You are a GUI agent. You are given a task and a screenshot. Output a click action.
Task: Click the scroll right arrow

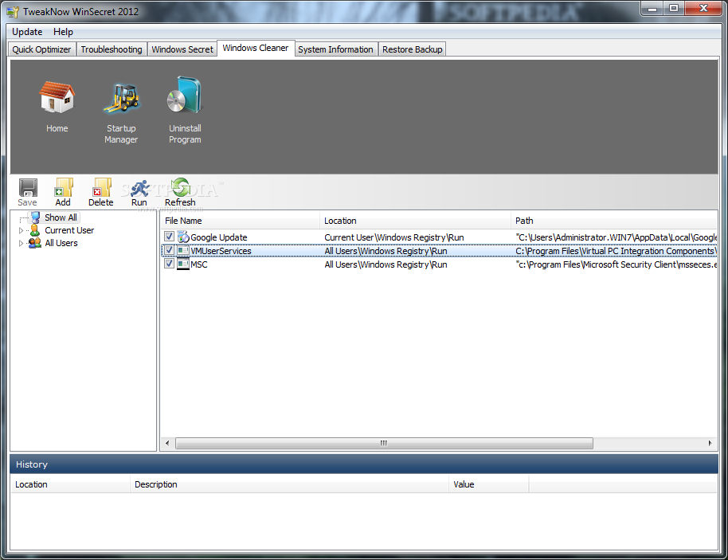(710, 443)
